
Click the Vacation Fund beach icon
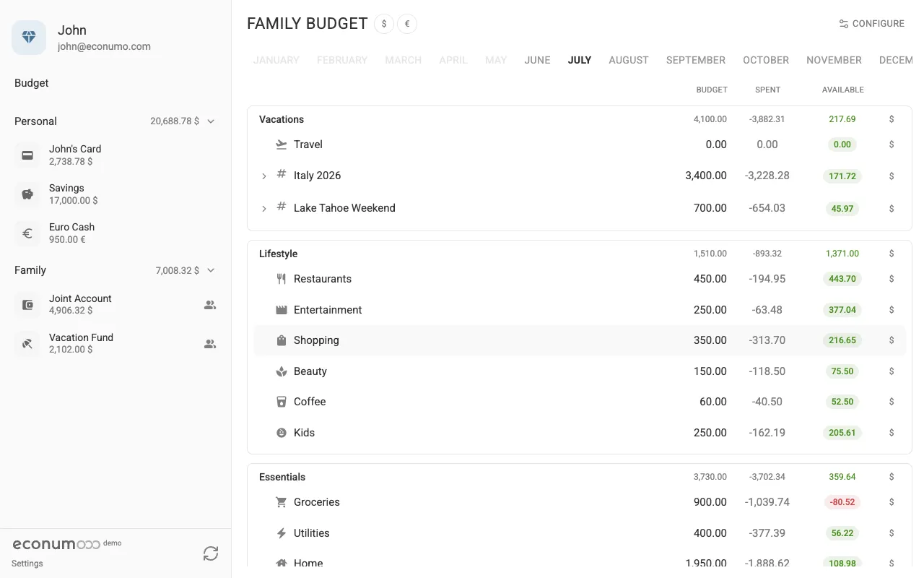pos(27,344)
